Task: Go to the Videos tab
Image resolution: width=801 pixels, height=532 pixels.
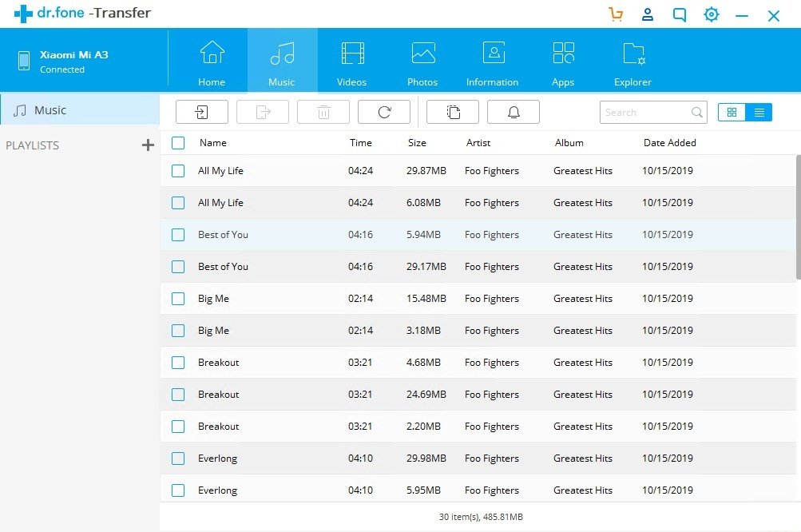Action: point(352,62)
